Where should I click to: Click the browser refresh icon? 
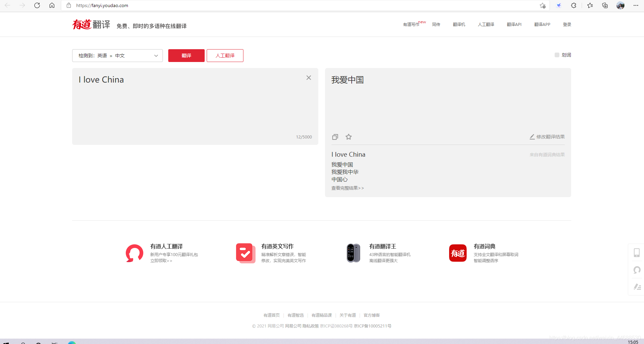point(37,5)
